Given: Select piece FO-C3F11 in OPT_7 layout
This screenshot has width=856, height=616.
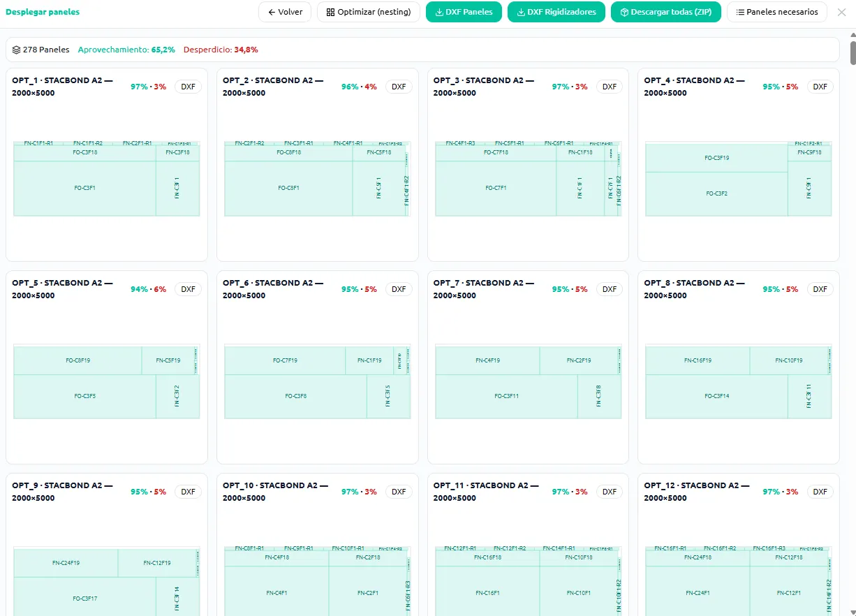Looking at the screenshot, I should [506, 396].
